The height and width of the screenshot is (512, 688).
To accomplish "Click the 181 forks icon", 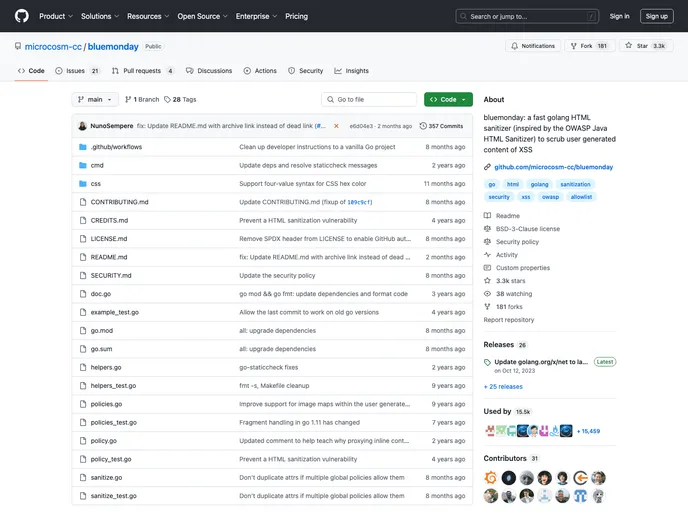I will (487, 307).
